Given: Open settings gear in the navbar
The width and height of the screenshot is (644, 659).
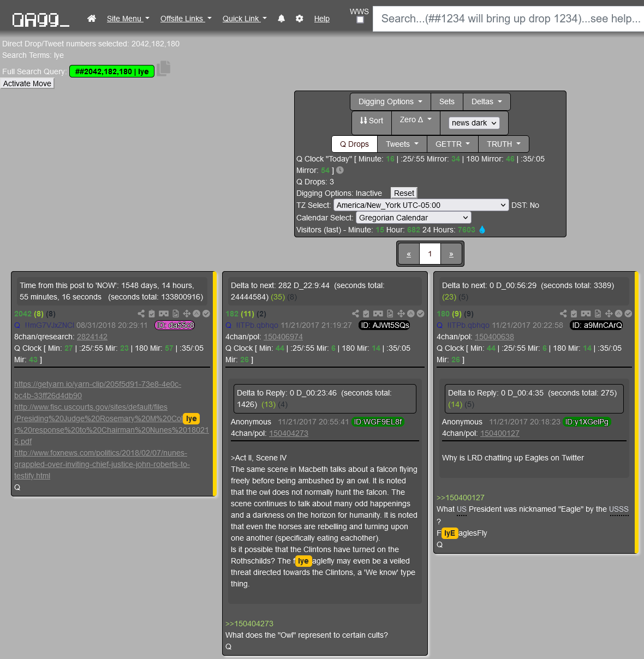Looking at the screenshot, I should [x=299, y=19].
